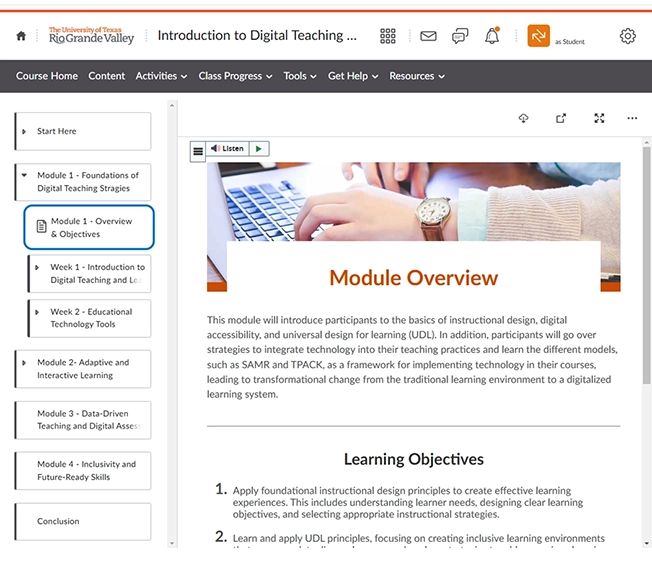
Task: Open the admin settings gear
Action: [627, 36]
